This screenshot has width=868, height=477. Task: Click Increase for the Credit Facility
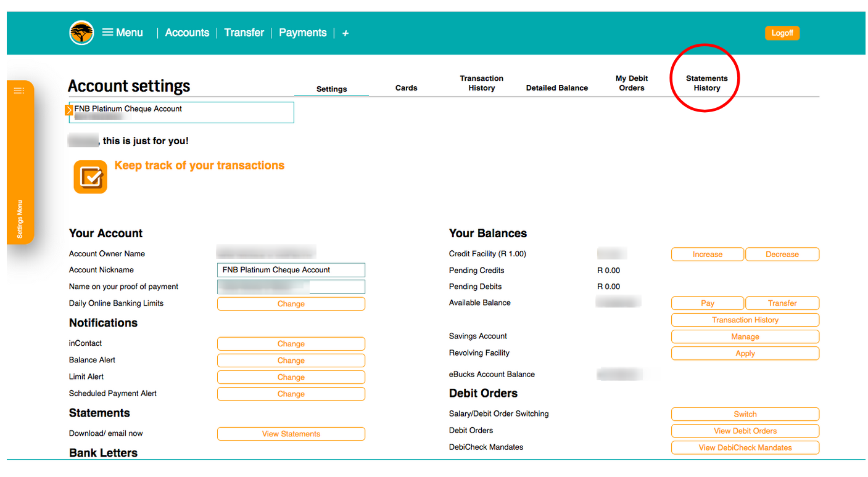click(707, 255)
